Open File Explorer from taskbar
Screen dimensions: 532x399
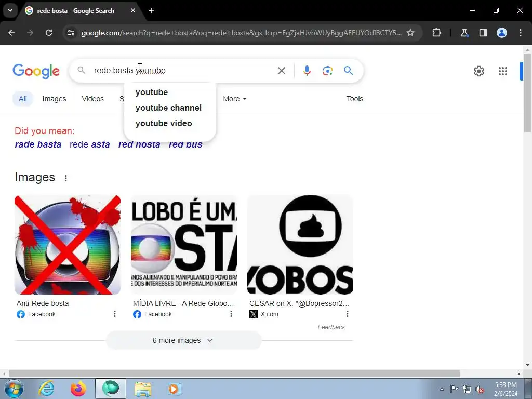(143, 389)
